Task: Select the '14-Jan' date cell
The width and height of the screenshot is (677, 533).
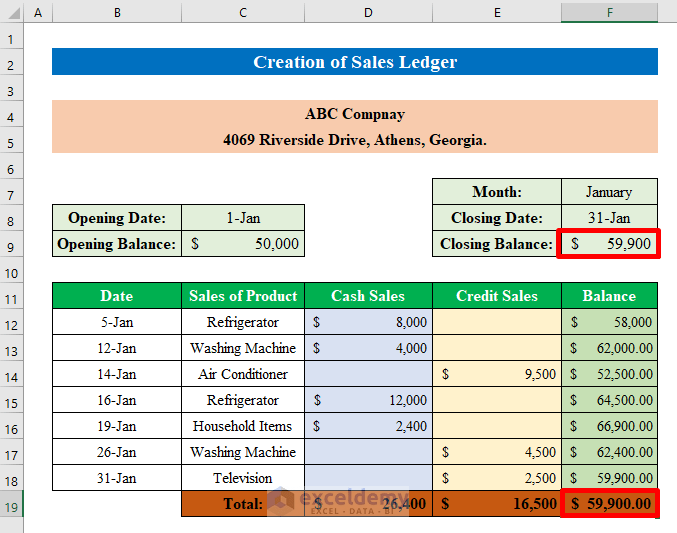Action: coord(117,374)
